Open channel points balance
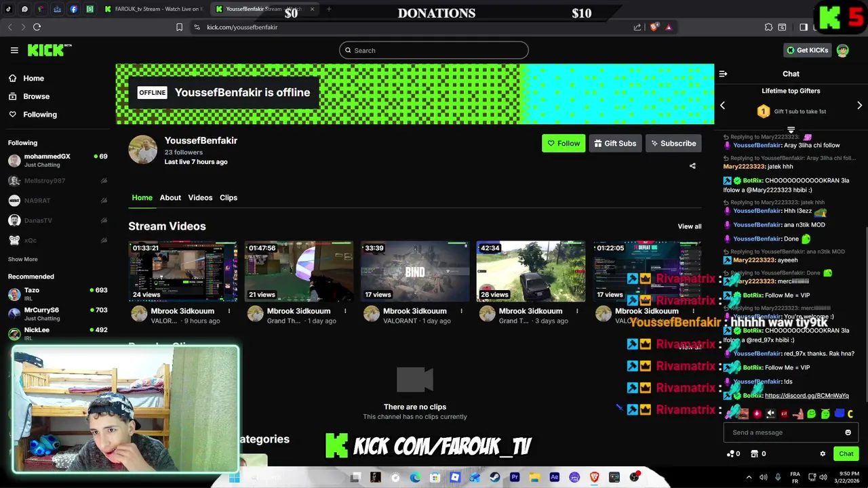This screenshot has width=868, height=488. (x=733, y=454)
